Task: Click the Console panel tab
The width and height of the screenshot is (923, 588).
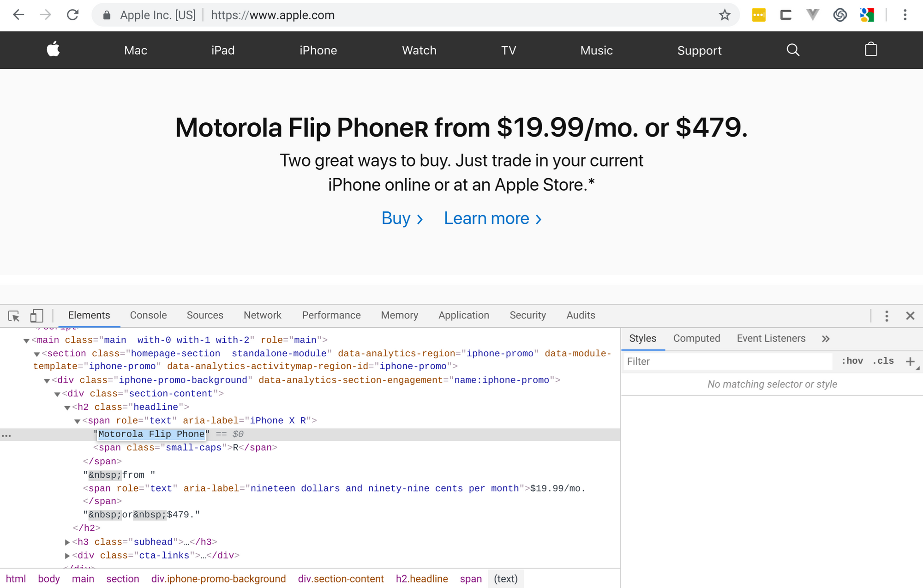Action: pyautogui.click(x=147, y=315)
